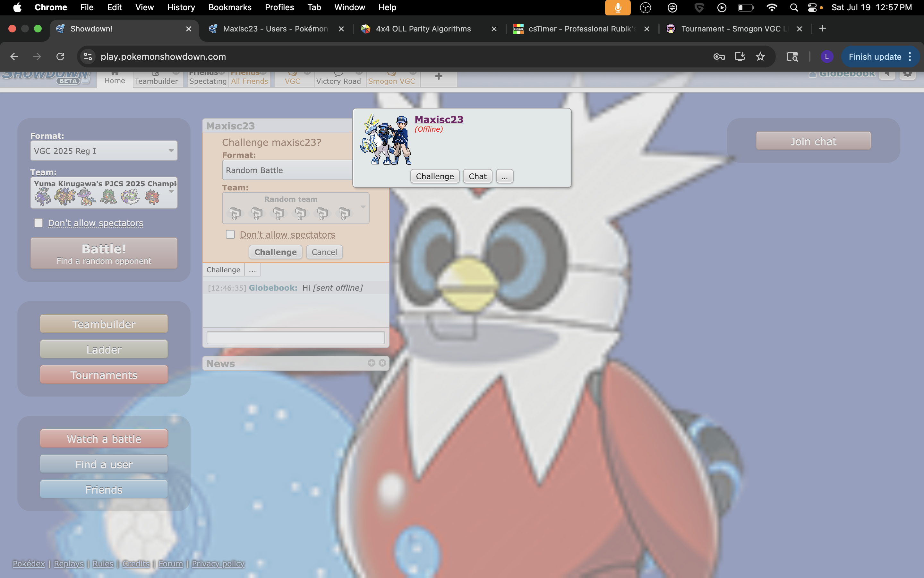Image resolution: width=924 pixels, height=578 pixels.
Task: Click the Finish update button
Action: coord(875,57)
